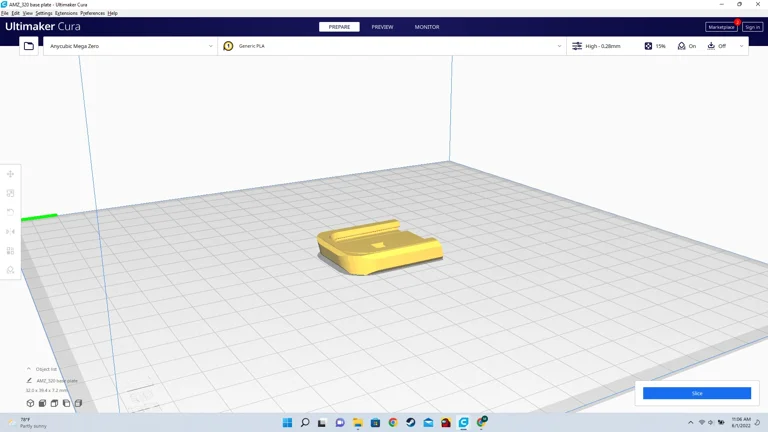Open file folder icon

pos(29,46)
